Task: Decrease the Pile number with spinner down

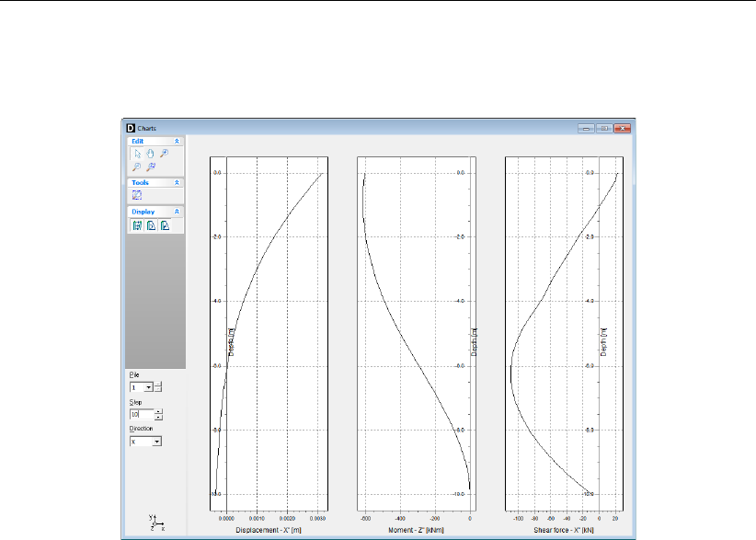Action: point(157,389)
